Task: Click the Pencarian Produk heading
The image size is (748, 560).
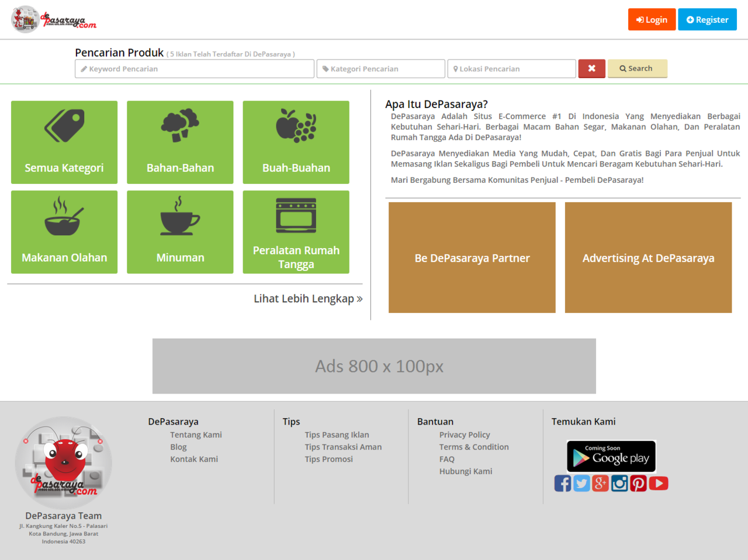Action: click(x=119, y=53)
